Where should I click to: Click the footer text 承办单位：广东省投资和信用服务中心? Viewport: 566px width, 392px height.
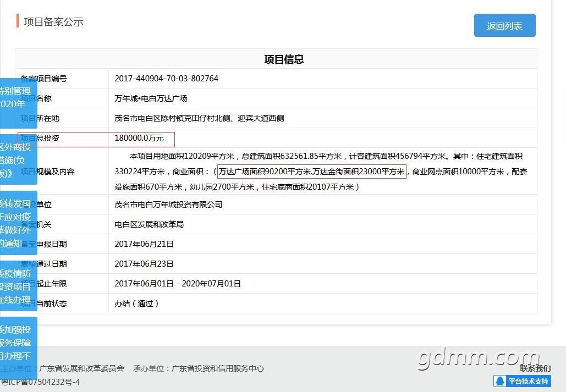199,368
